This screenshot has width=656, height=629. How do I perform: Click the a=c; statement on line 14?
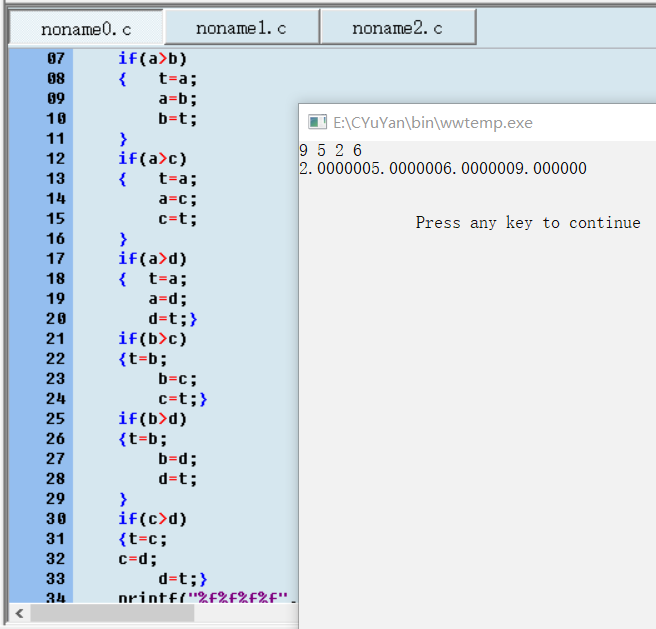[x=177, y=199]
